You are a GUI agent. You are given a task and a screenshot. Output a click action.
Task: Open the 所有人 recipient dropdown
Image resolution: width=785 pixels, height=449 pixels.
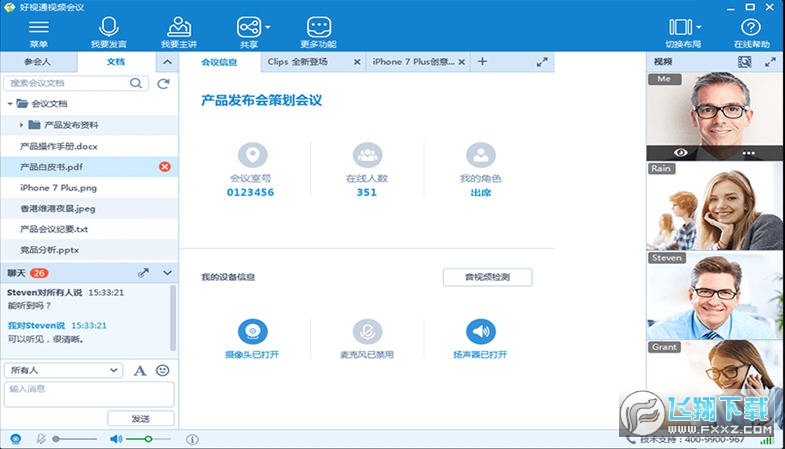(x=63, y=370)
